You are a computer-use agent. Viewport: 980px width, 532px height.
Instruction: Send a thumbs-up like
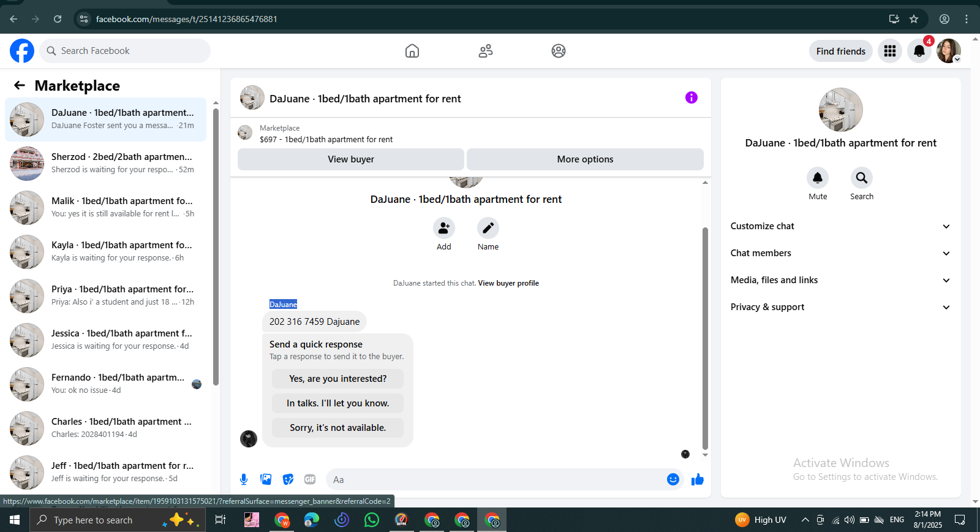point(698,479)
